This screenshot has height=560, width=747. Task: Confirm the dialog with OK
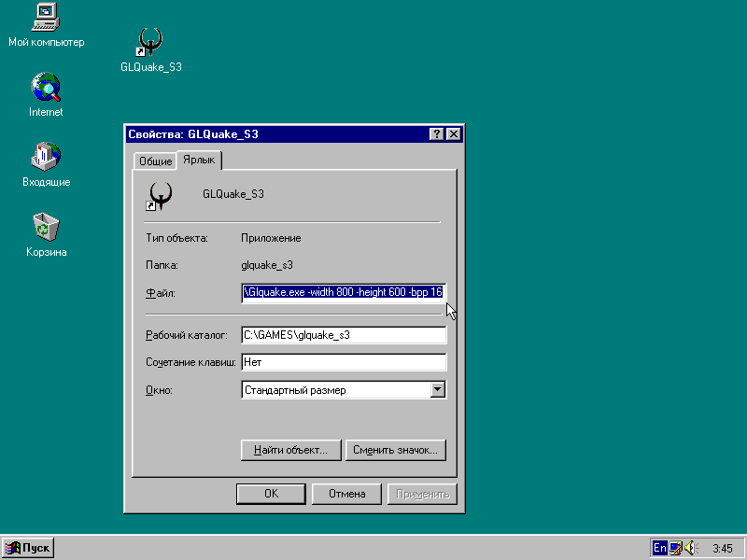271,494
